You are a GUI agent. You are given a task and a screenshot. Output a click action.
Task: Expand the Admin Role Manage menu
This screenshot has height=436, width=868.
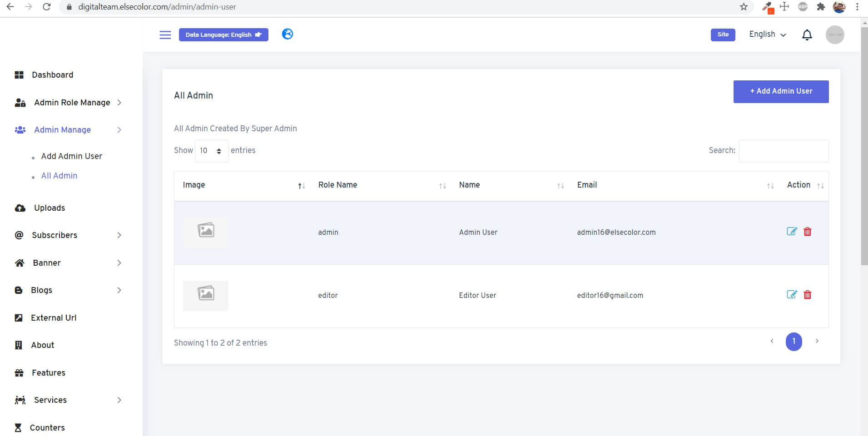[x=72, y=103]
